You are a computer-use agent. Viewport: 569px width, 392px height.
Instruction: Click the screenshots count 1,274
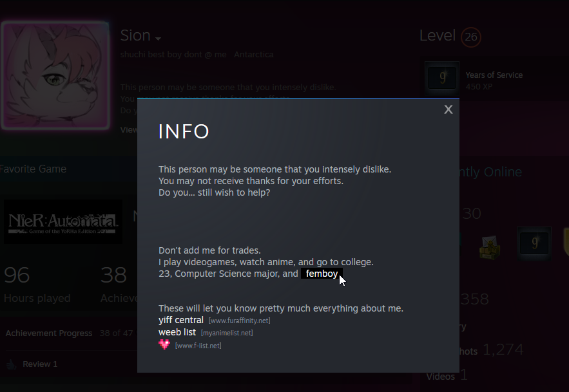coord(503,350)
